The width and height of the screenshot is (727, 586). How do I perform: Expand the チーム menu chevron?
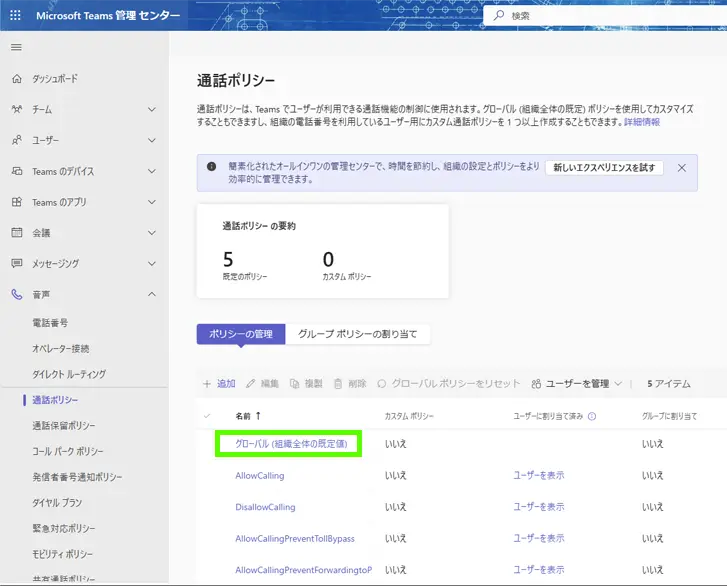tap(152, 109)
